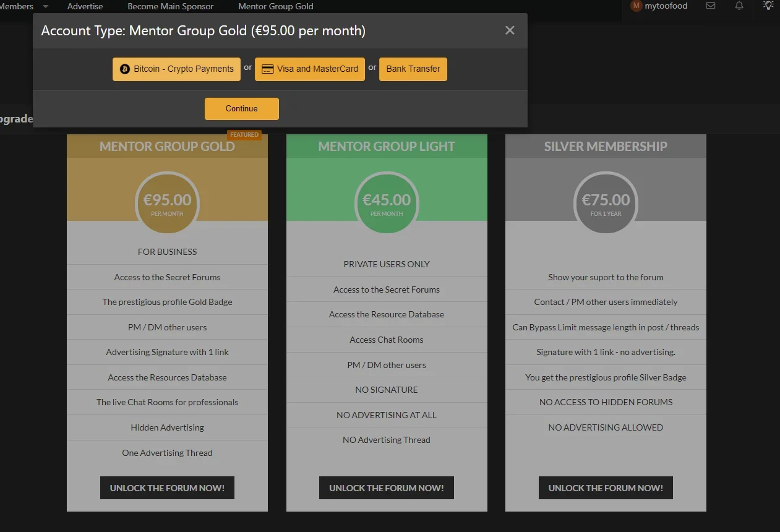The image size is (780, 532).
Task: Click 'NO ADVERTISING ALLOWED' row
Action: (606, 427)
